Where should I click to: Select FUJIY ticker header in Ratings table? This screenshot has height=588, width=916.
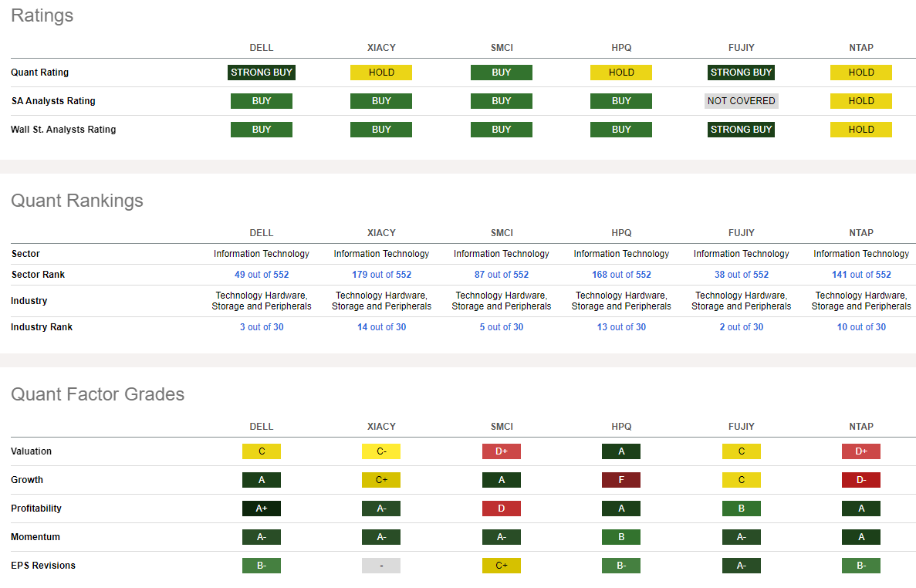(x=742, y=48)
